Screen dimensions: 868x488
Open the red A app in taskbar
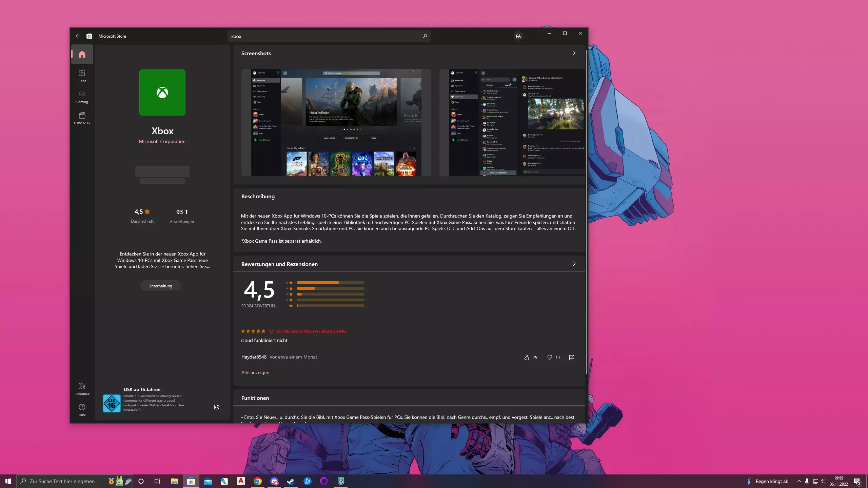(x=241, y=481)
